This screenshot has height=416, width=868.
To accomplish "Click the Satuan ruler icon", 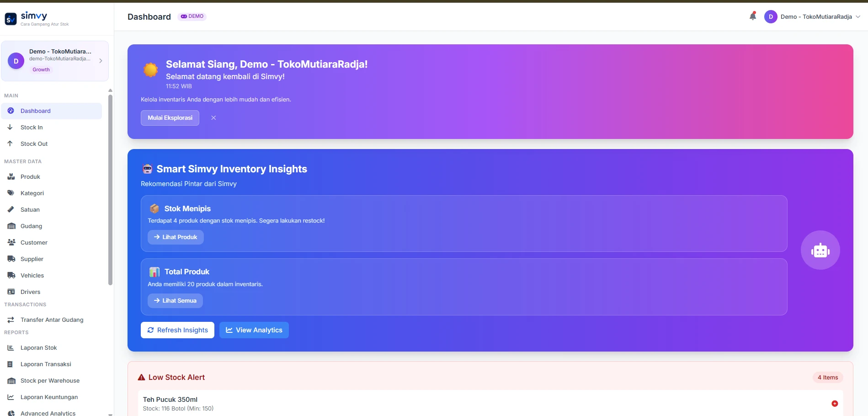I will [x=11, y=210].
